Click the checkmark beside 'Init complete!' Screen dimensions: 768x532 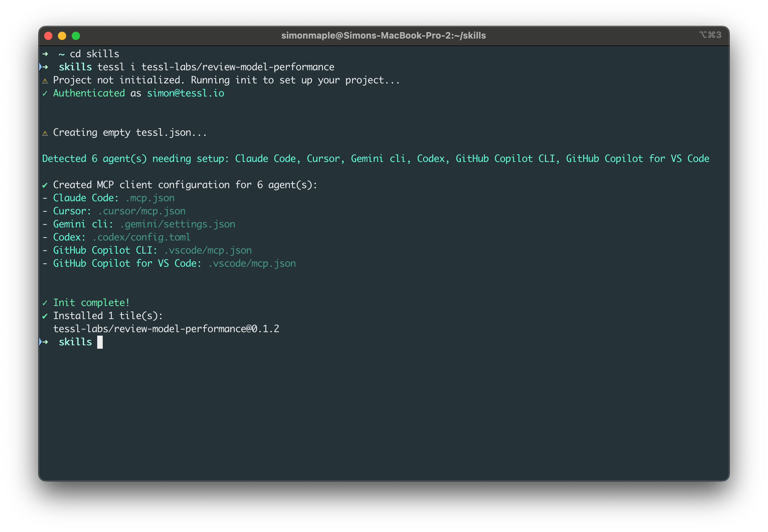[45, 303]
